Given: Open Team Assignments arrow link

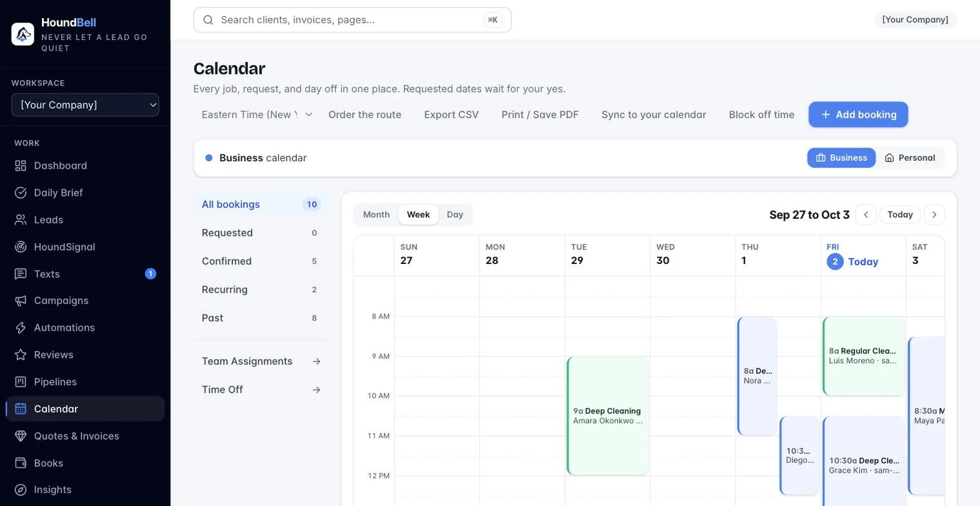Looking at the screenshot, I should coord(261,362).
